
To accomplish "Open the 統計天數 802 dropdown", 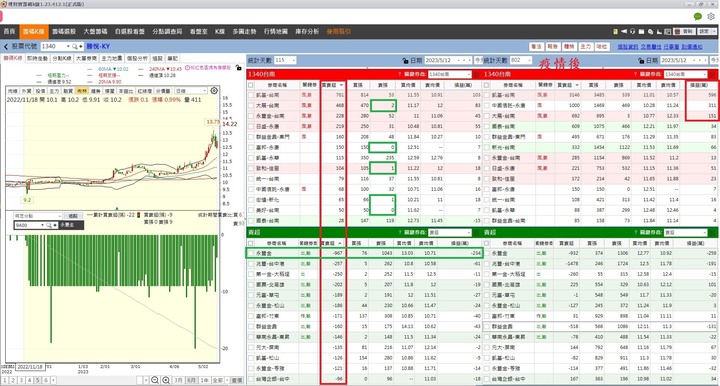I will pos(529,61).
